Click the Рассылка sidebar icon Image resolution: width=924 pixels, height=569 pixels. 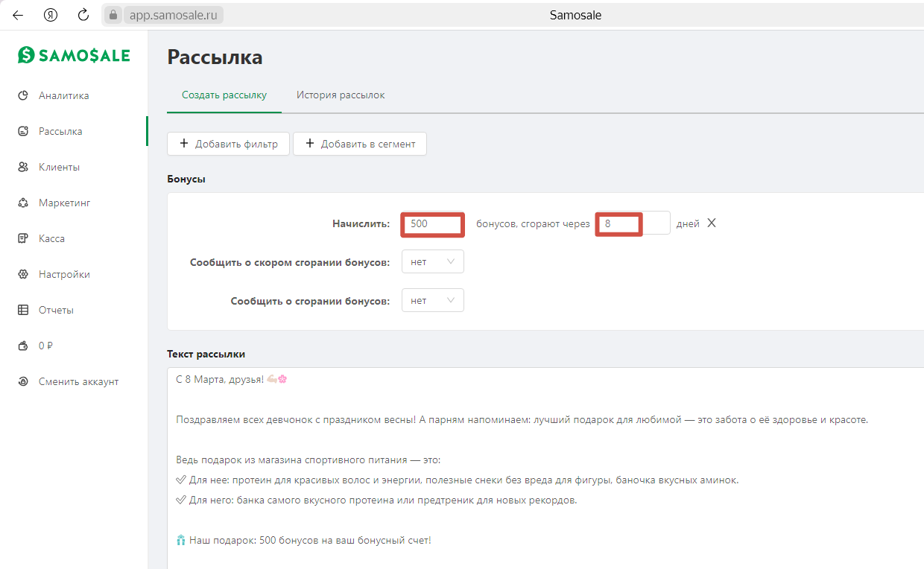pos(23,131)
